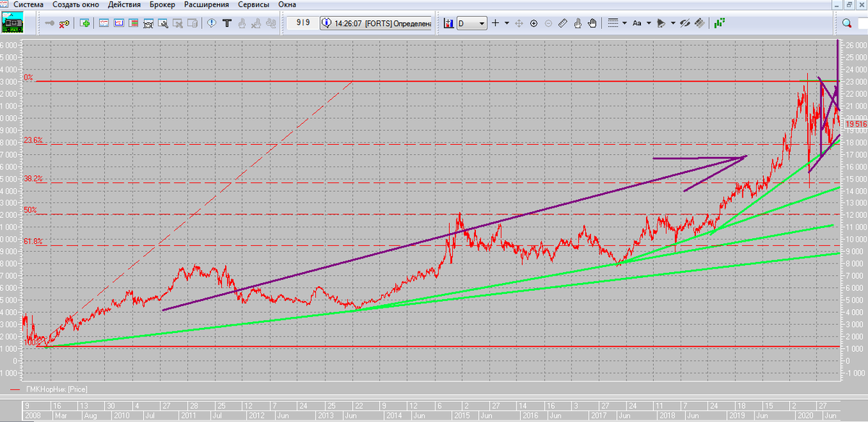Click the 14:26:07 FORTS status button
The height and width of the screenshot is (422, 868).
point(377,23)
